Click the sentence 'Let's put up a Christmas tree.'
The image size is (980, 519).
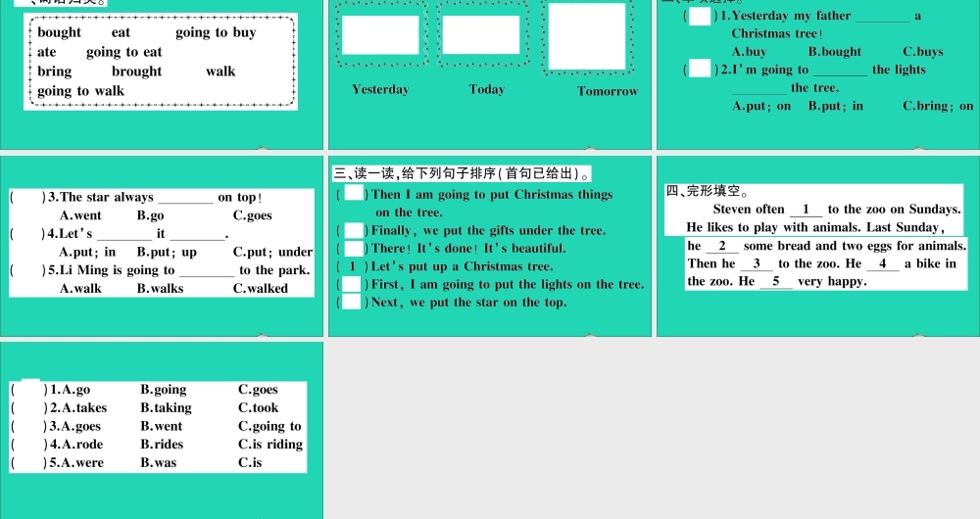click(x=462, y=266)
